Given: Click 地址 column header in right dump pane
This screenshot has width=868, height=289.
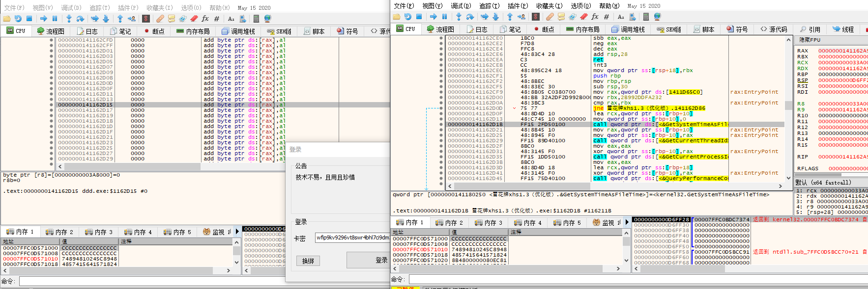Looking at the screenshot, I should pyautogui.click(x=420, y=232).
